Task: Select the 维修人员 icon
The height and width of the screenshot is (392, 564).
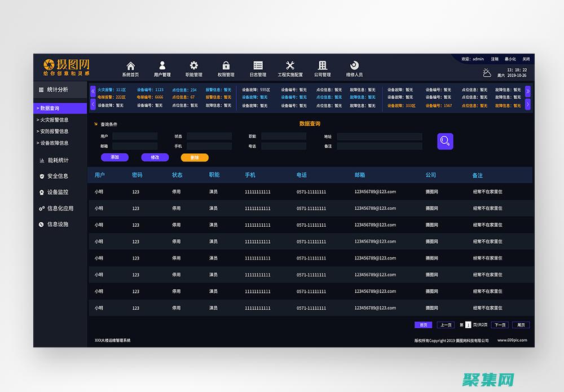Action: point(354,64)
